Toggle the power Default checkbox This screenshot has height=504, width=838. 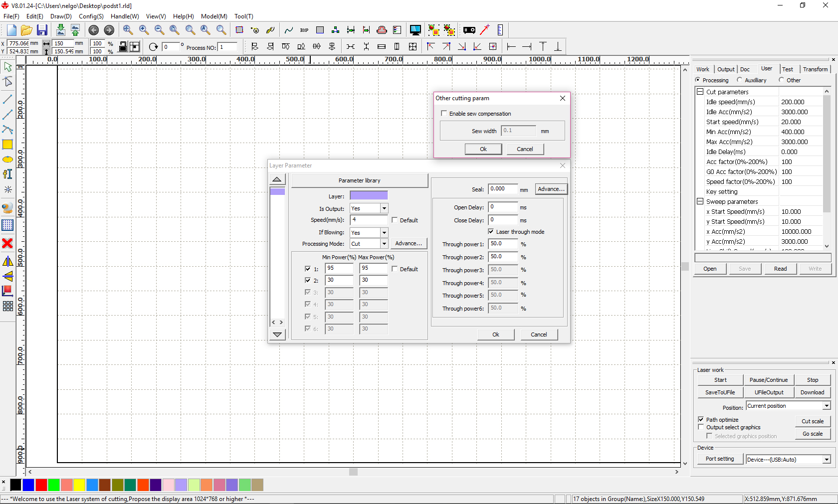pos(395,269)
